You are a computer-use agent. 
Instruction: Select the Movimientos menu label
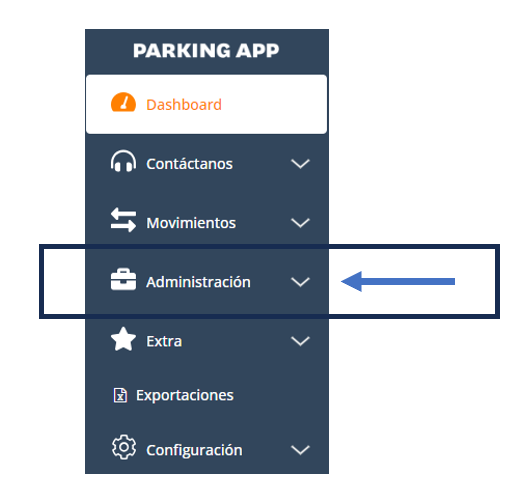(191, 223)
